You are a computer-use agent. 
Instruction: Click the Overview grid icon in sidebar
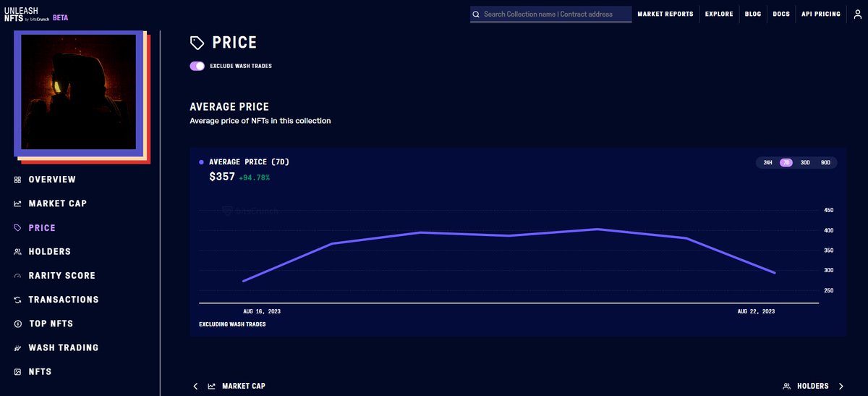pyautogui.click(x=17, y=180)
